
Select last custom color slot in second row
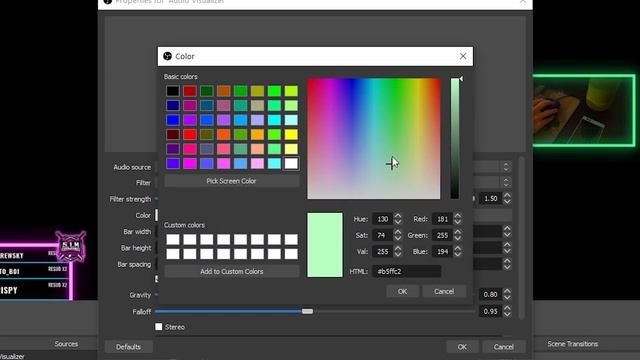[291, 254]
